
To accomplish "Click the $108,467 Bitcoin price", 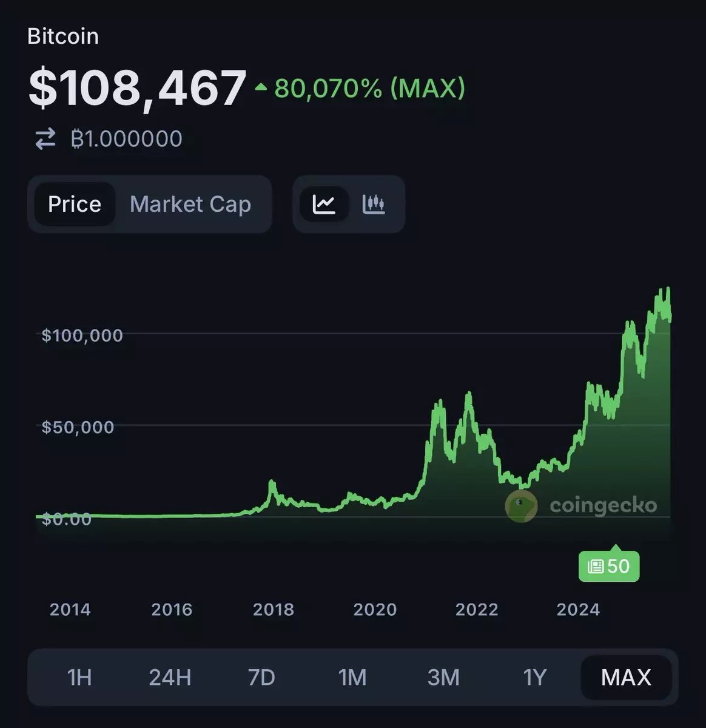I will click(138, 89).
